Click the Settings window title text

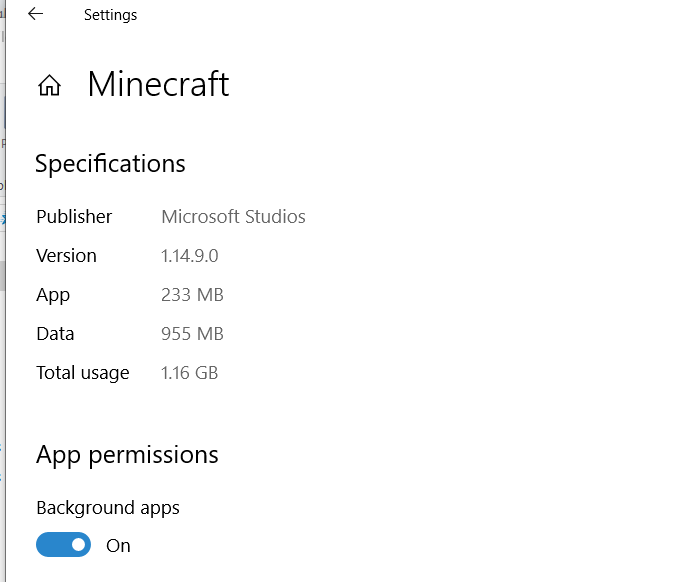pyautogui.click(x=110, y=15)
